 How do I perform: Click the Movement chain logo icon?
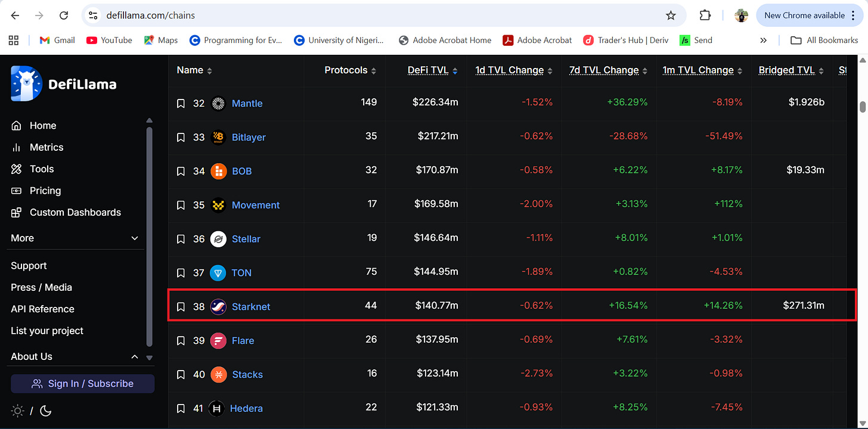[x=218, y=206]
